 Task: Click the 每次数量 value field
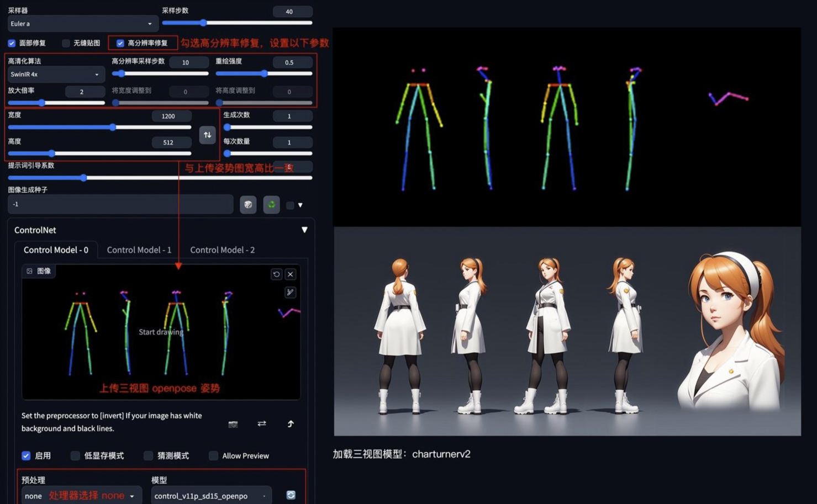click(x=293, y=142)
